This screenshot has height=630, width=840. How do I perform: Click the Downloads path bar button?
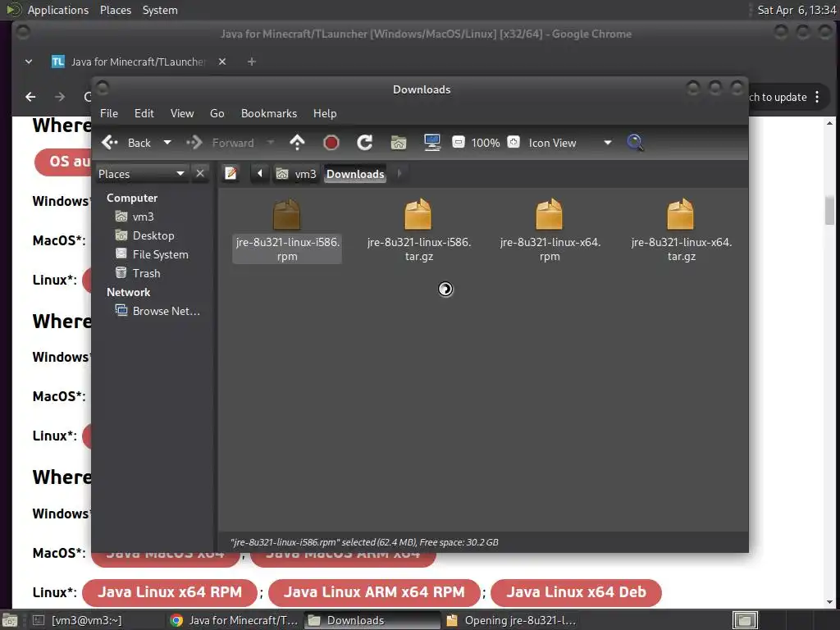355,174
